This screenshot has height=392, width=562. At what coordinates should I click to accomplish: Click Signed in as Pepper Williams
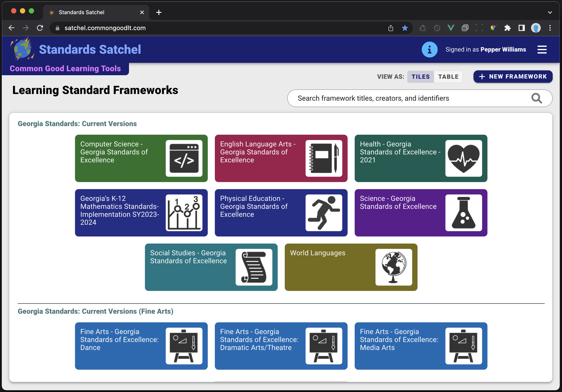[486, 49]
